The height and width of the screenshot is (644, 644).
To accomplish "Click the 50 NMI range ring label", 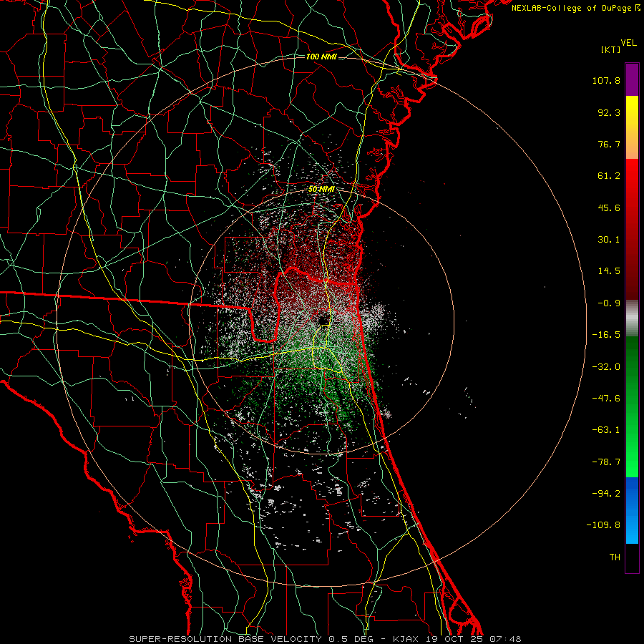I will coord(321,190).
